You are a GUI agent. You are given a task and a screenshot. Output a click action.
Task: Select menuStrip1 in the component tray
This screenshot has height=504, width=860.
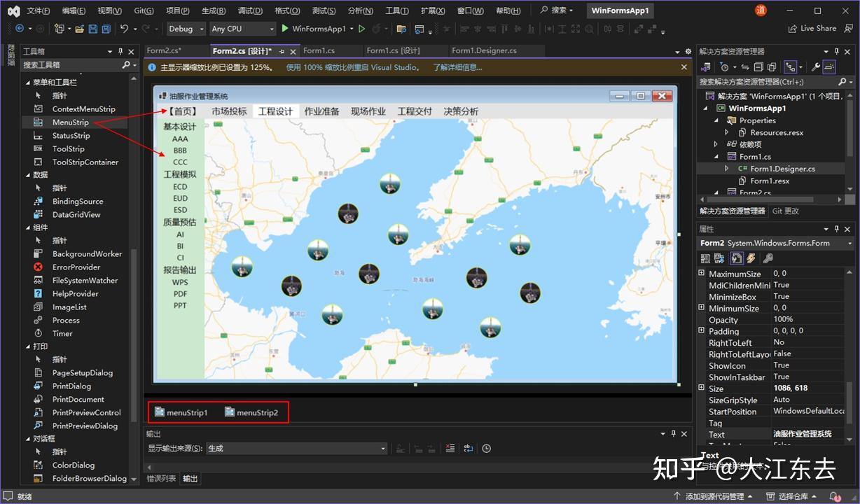(181, 412)
